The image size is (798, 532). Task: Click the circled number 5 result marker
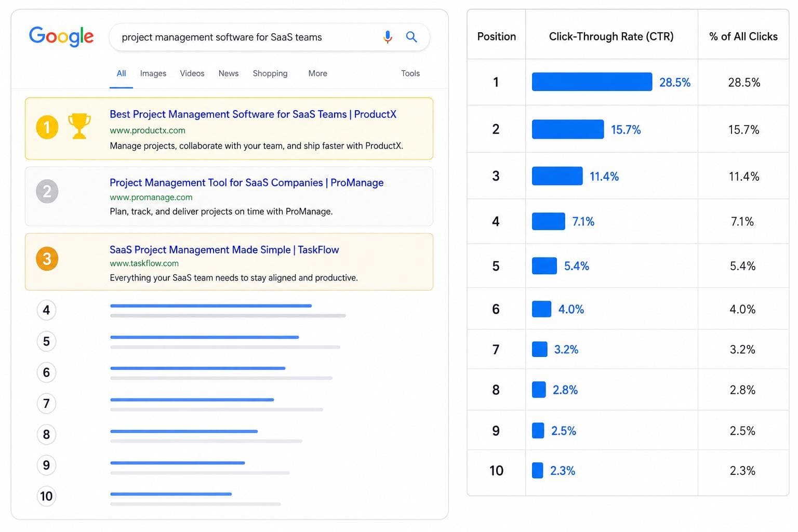click(46, 341)
